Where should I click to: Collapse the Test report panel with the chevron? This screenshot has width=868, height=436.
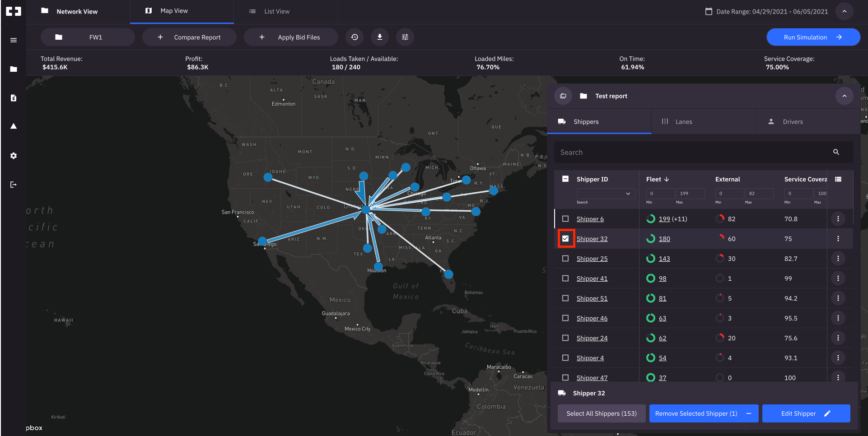(x=844, y=96)
